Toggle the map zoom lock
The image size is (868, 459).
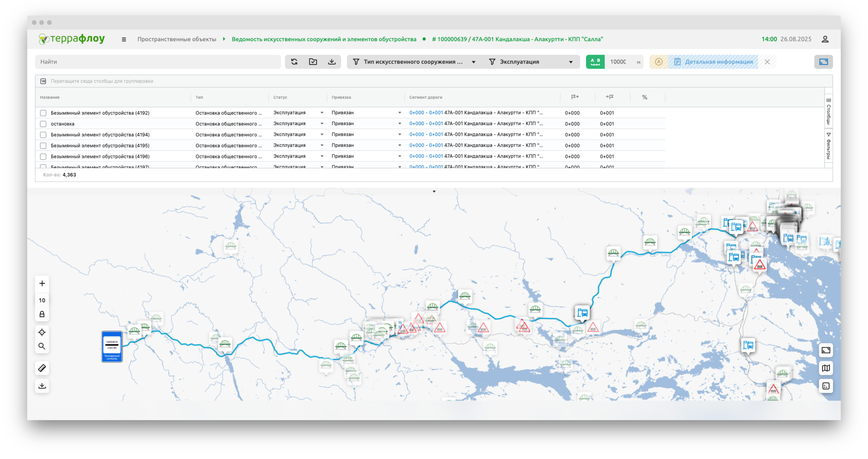[42, 314]
